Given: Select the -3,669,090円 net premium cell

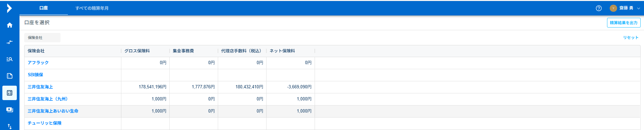Looking at the screenshot, I should [x=290, y=87].
